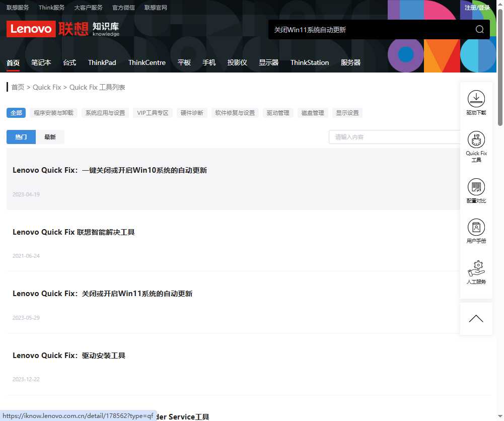Click the back-to-top arrow icon
This screenshot has width=504, height=421.
[x=476, y=319]
